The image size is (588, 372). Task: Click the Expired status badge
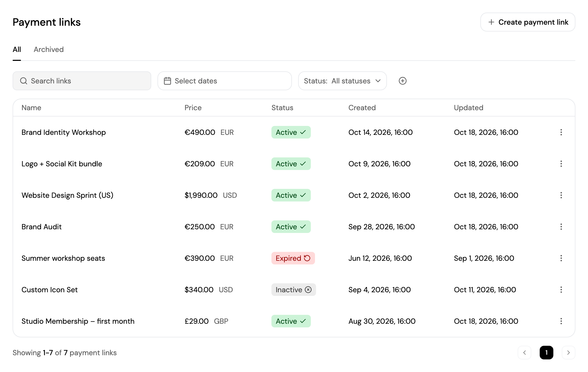click(293, 258)
